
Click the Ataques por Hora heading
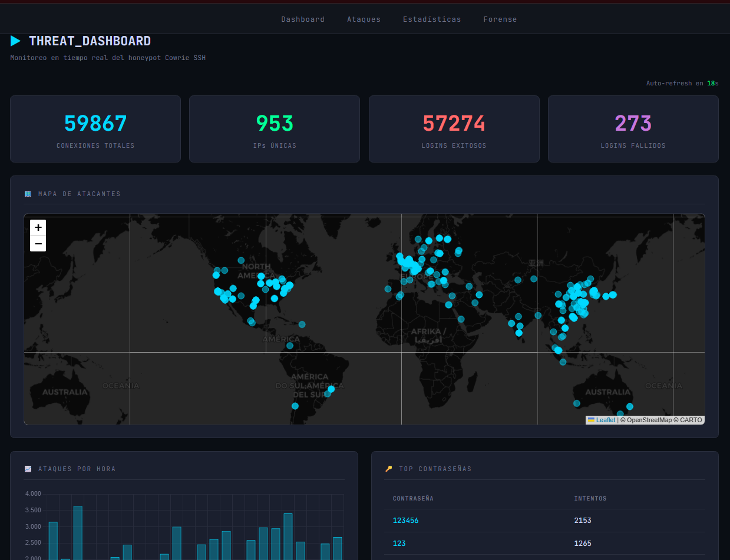point(77,469)
